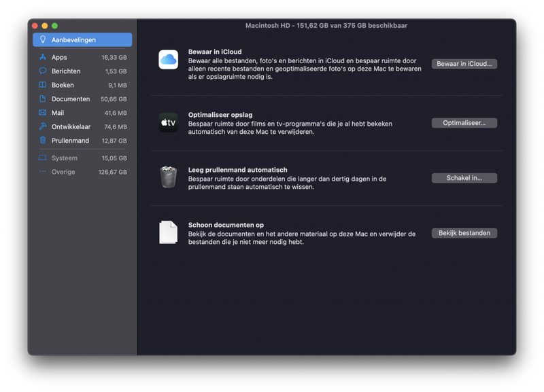Click the iCloud cloud icon
The width and height of the screenshot is (544, 392).
(x=168, y=60)
